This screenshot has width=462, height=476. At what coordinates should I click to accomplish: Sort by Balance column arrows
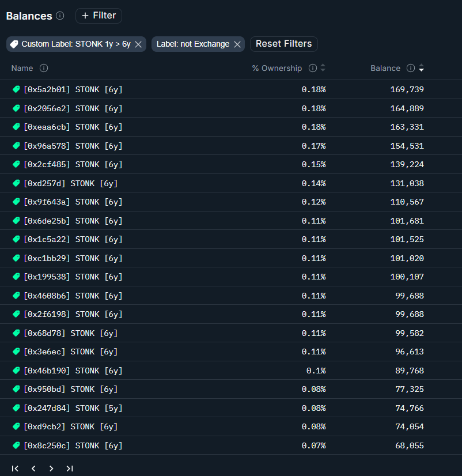421,68
